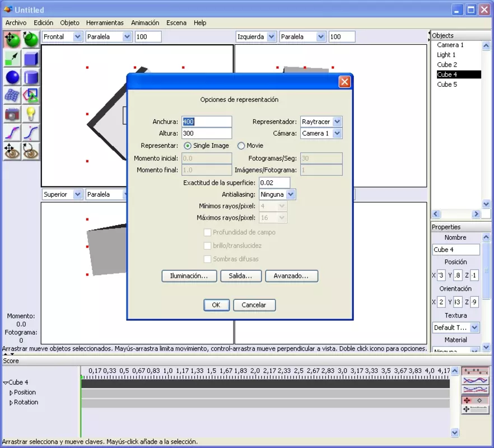Click the Properties panel vertical scrollbar thumb
The image size is (494, 448).
point(486,270)
